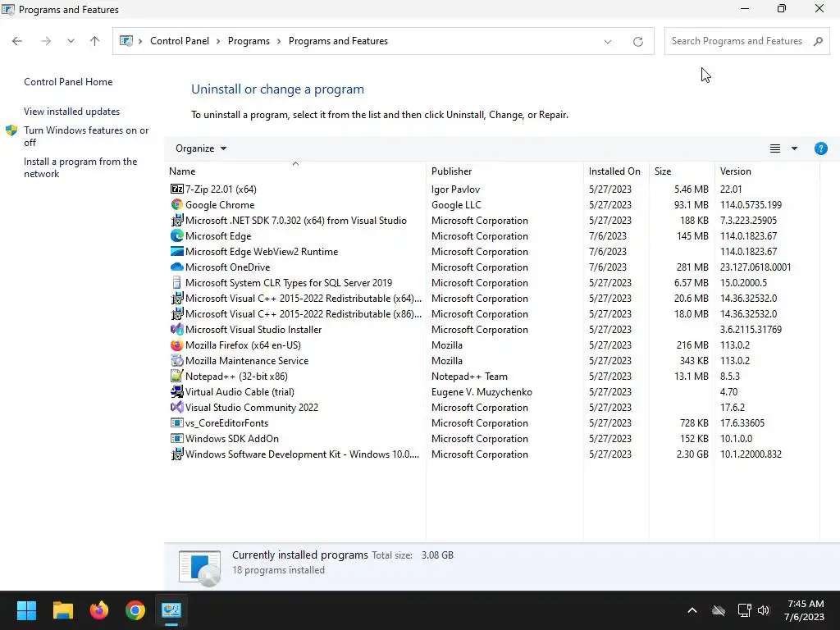Open the more view options arrow
Image resolution: width=840 pixels, height=630 pixels.
[794, 148]
